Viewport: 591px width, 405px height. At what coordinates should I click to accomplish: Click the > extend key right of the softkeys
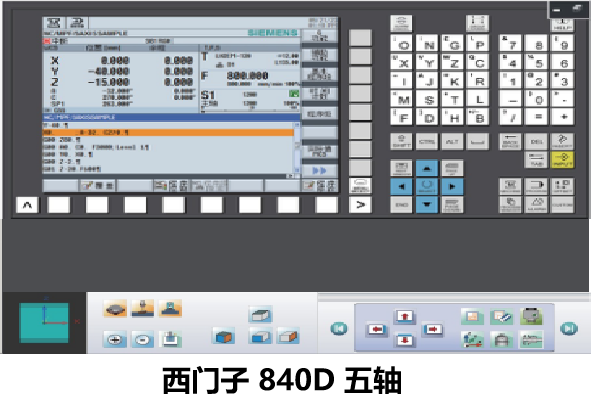click(360, 205)
